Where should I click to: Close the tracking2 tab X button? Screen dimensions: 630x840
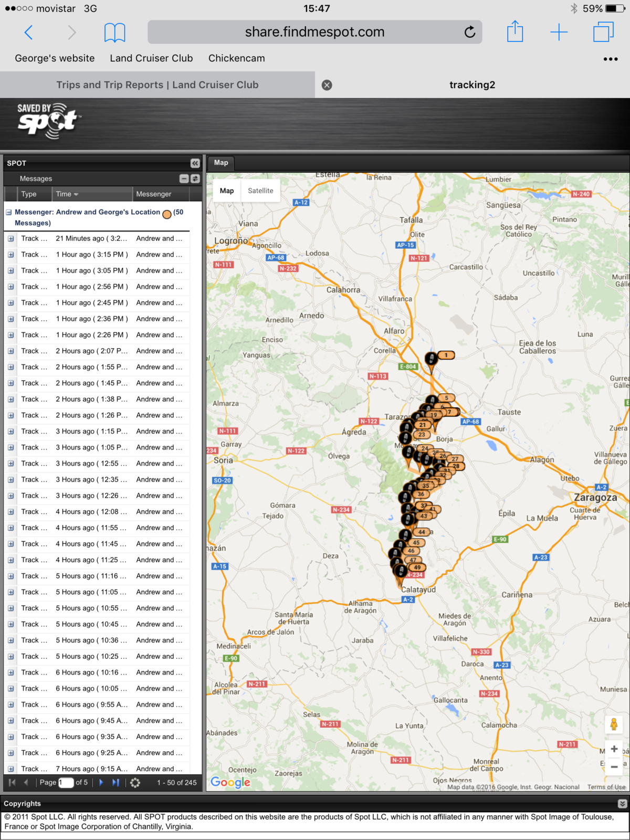(x=327, y=85)
